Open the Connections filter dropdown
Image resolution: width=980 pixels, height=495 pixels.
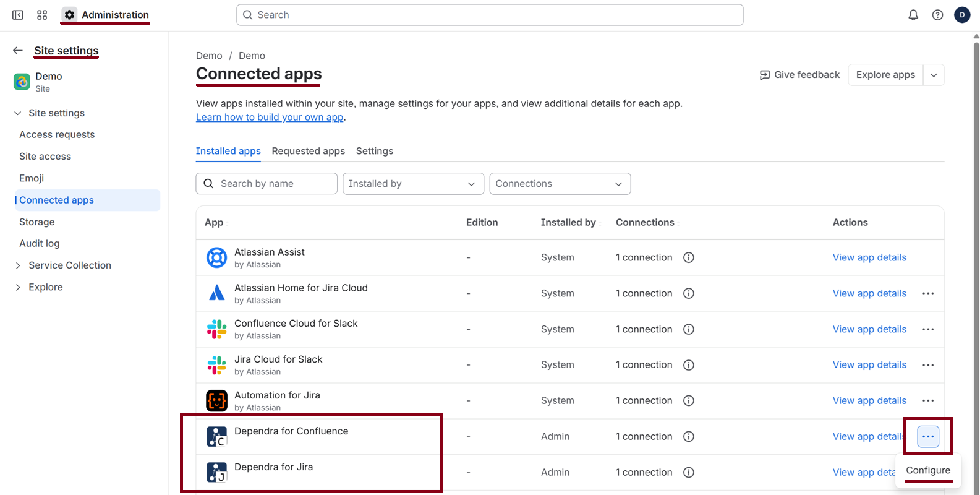click(x=560, y=184)
